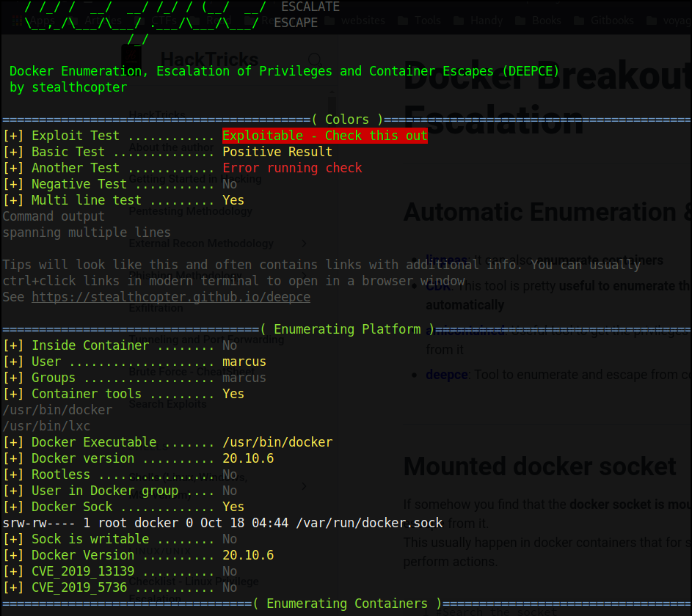Follow the deepce link in the bullet list
The height and width of the screenshot is (616, 692).
[x=446, y=375]
